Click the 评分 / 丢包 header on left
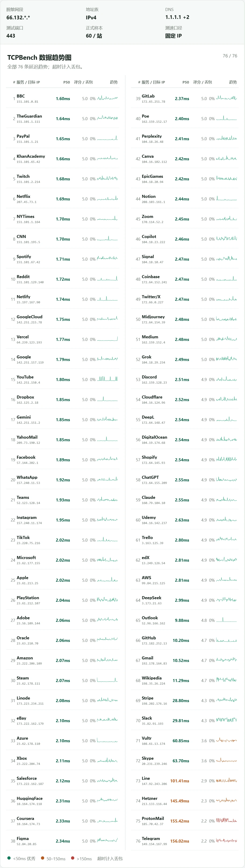The height and width of the screenshot is (868, 245). point(83,82)
